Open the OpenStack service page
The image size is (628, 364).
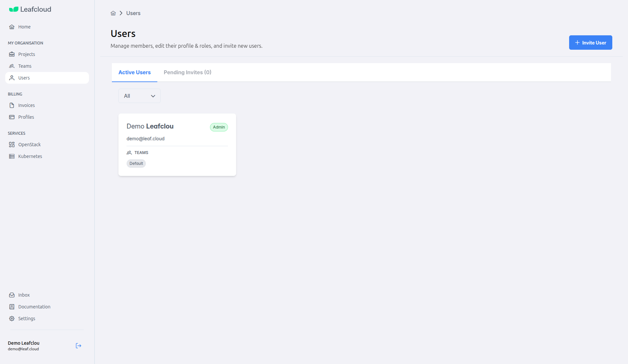coord(47,145)
